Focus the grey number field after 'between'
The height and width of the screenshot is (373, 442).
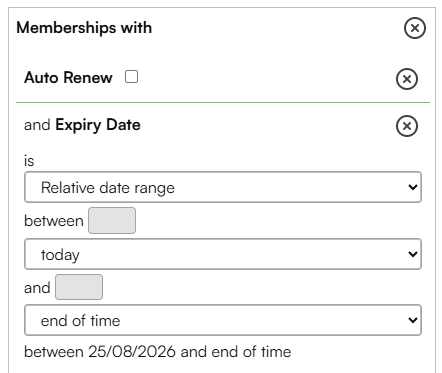(112, 220)
